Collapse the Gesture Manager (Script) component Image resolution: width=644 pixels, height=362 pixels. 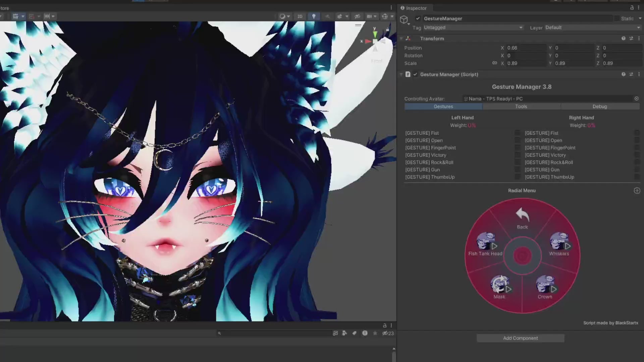point(401,74)
